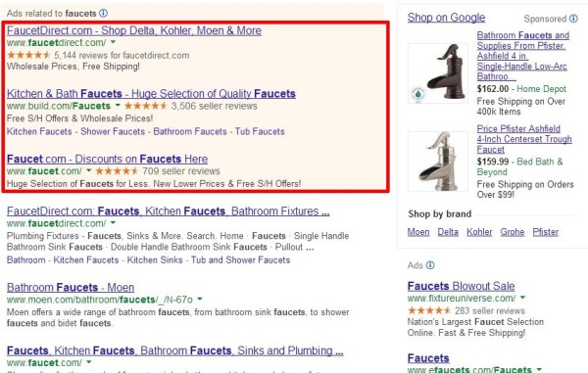Click info icon next to right-column Ads label
Viewport: 588px width, 373px height.
(430, 265)
